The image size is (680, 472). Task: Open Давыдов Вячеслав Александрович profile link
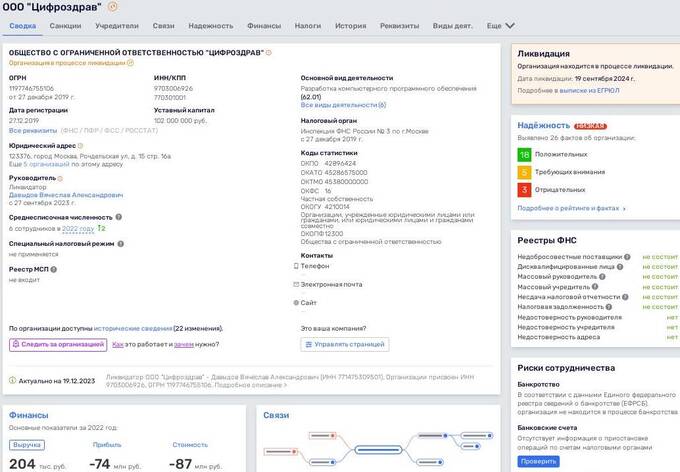[x=66, y=195]
